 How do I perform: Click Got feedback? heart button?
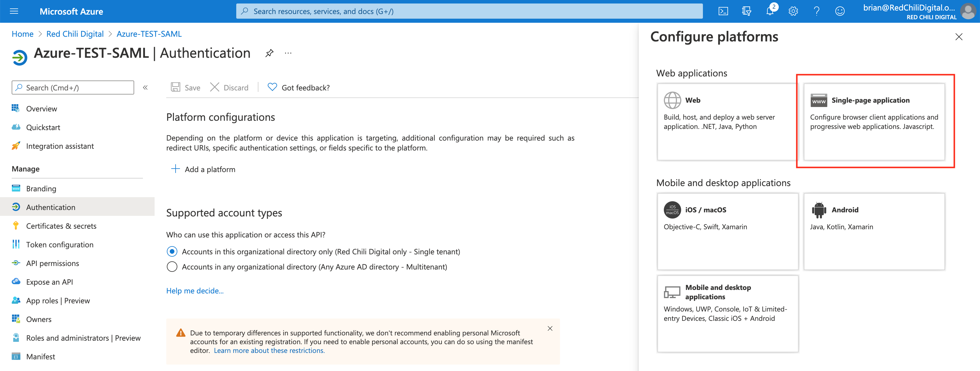pyautogui.click(x=299, y=87)
